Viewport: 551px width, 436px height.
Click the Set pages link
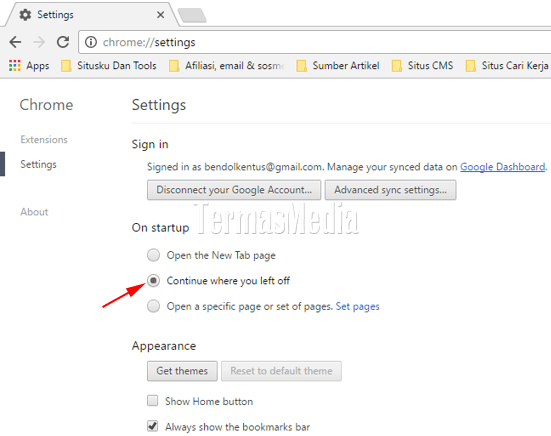click(357, 306)
